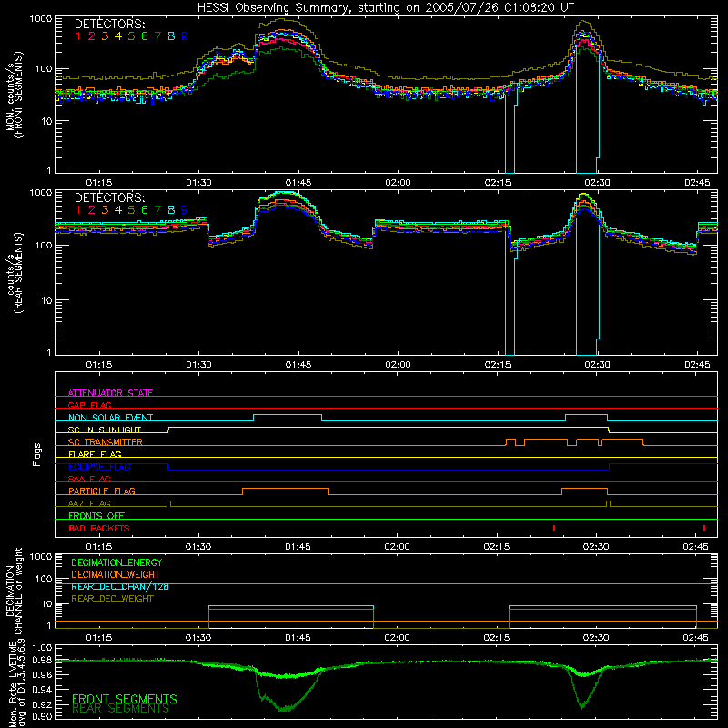Screen dimensions: 728x728
Task: Click the 0.96 tick on livetime axis
Action: tap(43, 674)
